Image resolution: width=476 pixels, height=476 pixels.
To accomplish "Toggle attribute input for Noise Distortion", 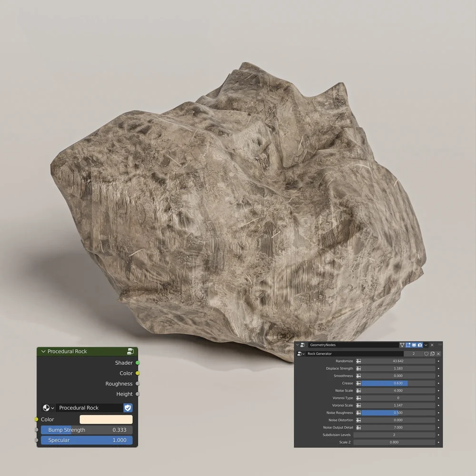I will coord(358,420).
